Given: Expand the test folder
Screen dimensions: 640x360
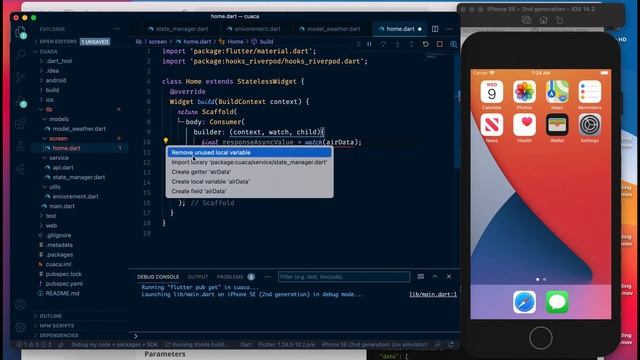Looking at the screenshot, I should tap(51, 216).
